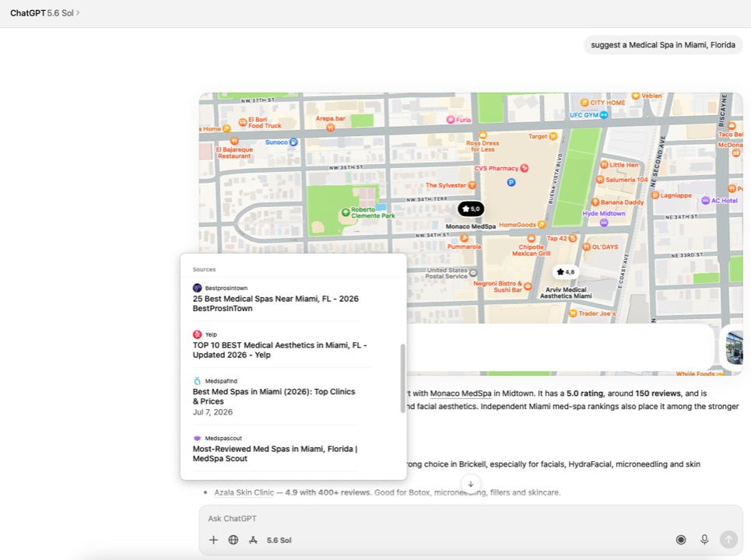Viewport: 751px width, 560px height.
Task: Click the Sources panel scrollbar
Action: point(403,378)
